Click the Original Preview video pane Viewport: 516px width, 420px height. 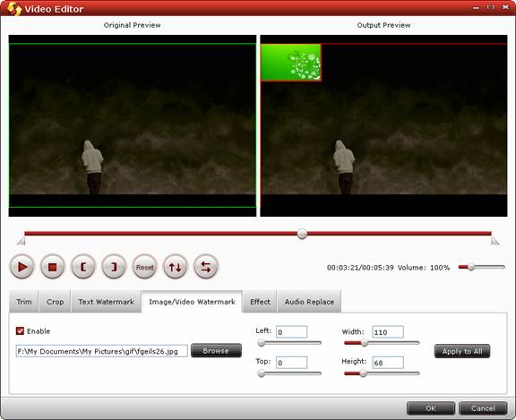coord(133,125)
